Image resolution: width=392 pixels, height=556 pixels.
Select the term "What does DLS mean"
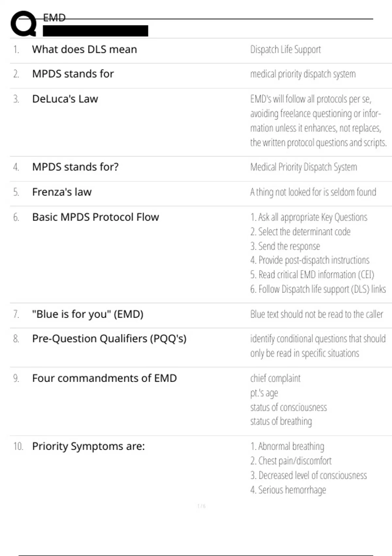84,49
